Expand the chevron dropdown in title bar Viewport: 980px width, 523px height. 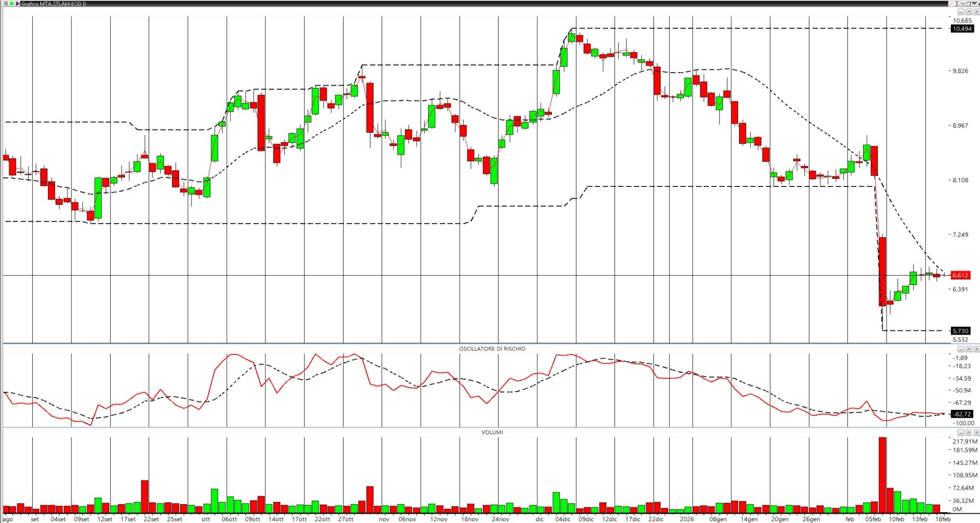click(974, 4)
